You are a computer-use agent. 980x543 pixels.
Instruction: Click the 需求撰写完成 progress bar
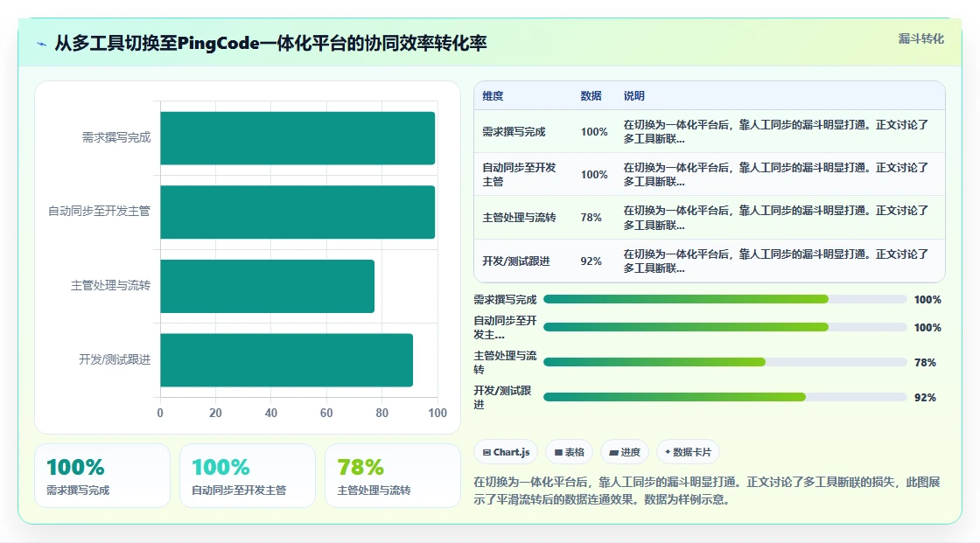pos(725,299)
